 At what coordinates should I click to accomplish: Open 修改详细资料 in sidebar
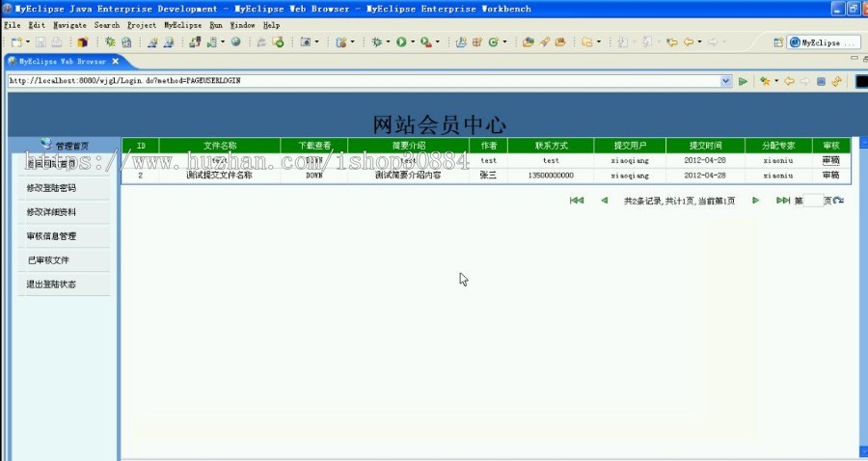(x=51, y=212)
